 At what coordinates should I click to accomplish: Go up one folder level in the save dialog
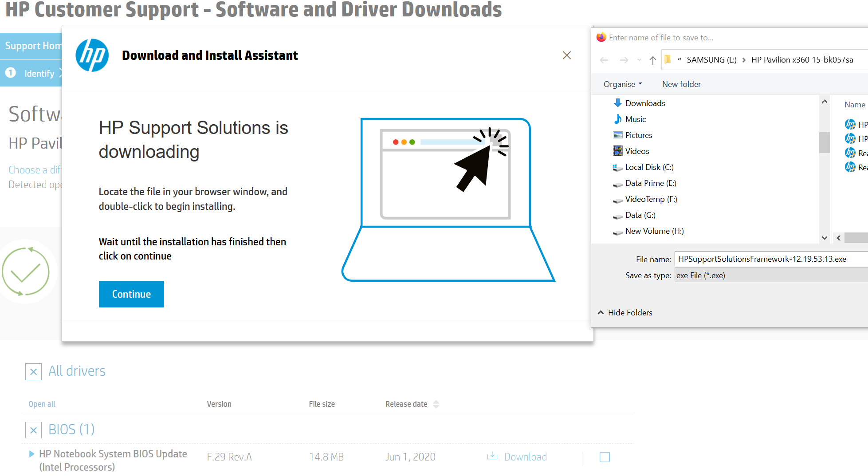[x=652, y=60]
